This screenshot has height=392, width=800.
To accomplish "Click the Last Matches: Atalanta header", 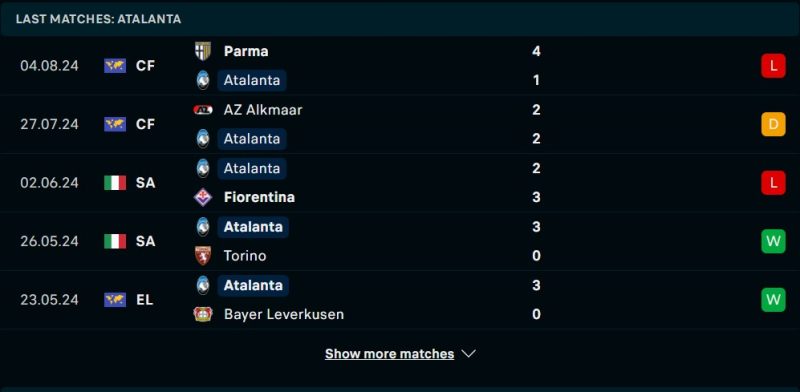I will click(x=98, y=19).
